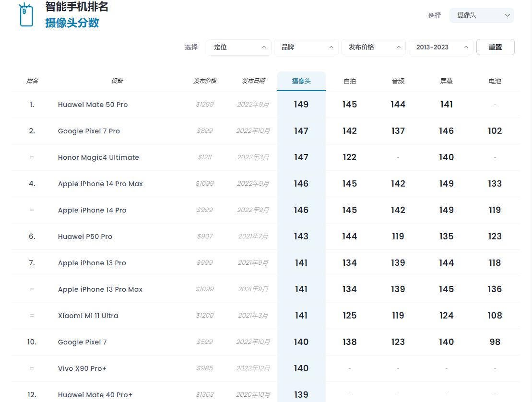This screenshot has height=402, width=532.
Task: Open the 2013-2023 year range selector
Action: (441, 47)
